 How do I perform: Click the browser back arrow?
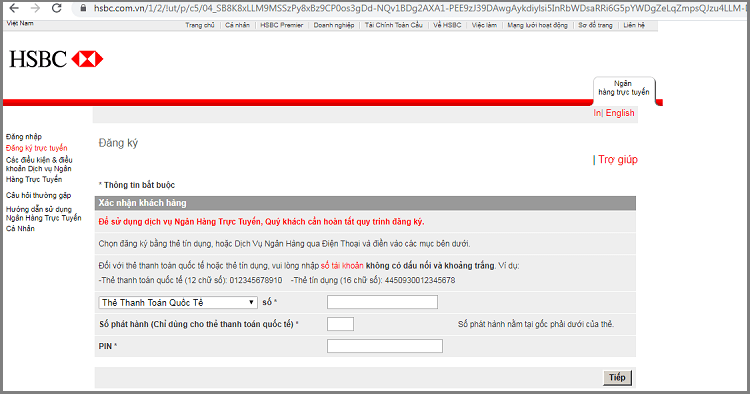[14, 8]
